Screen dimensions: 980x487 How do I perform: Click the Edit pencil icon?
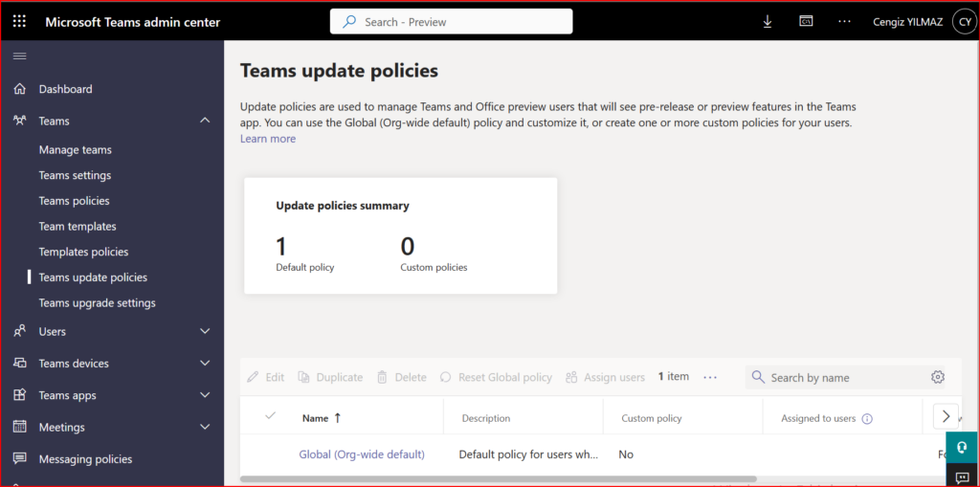[253, 377]
